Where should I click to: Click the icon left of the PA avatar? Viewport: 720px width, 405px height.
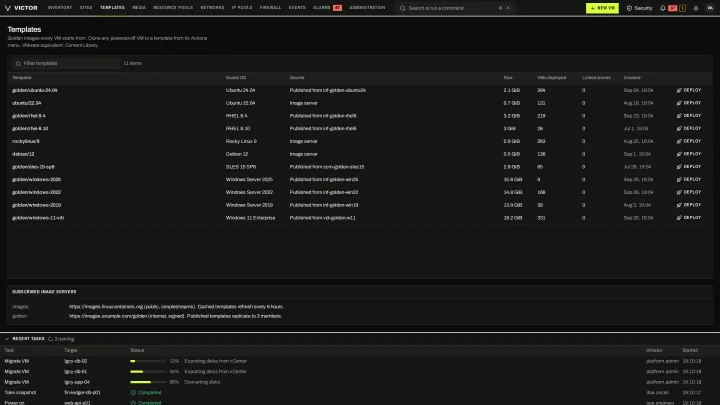696,8
